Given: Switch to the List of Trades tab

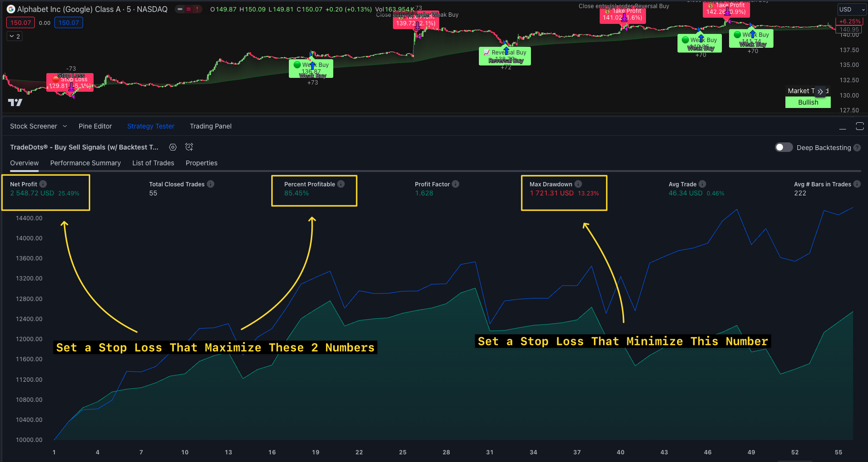Looking at the screenshot, I should click(x=153, y=163).
